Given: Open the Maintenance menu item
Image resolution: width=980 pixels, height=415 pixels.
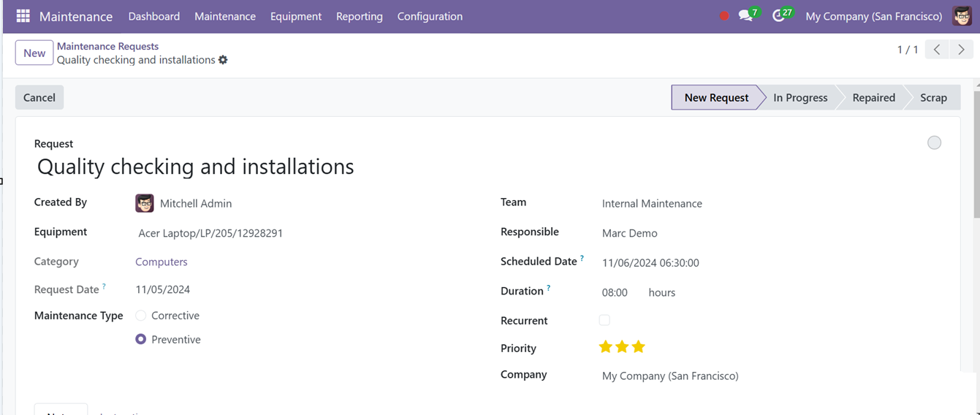Looking at the screenshot, I should [x=225, y=16].
